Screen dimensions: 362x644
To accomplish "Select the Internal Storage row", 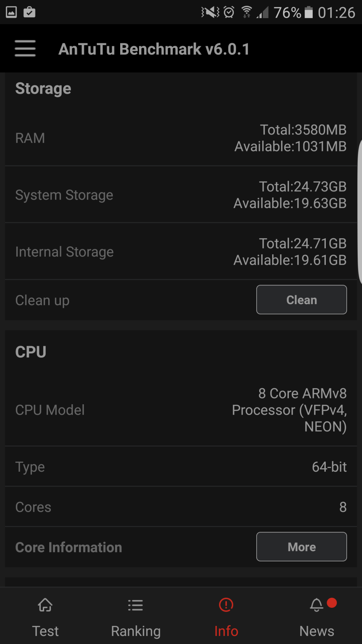I will (x=181, y=252).
